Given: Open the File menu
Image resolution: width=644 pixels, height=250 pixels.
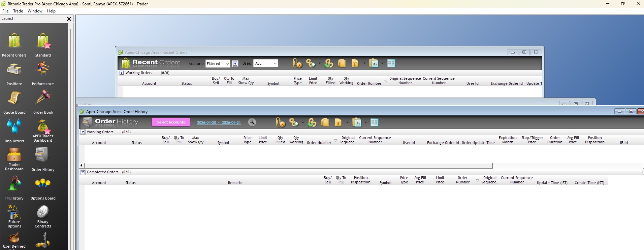Looking at the screenshot, I should coord(5,11).
